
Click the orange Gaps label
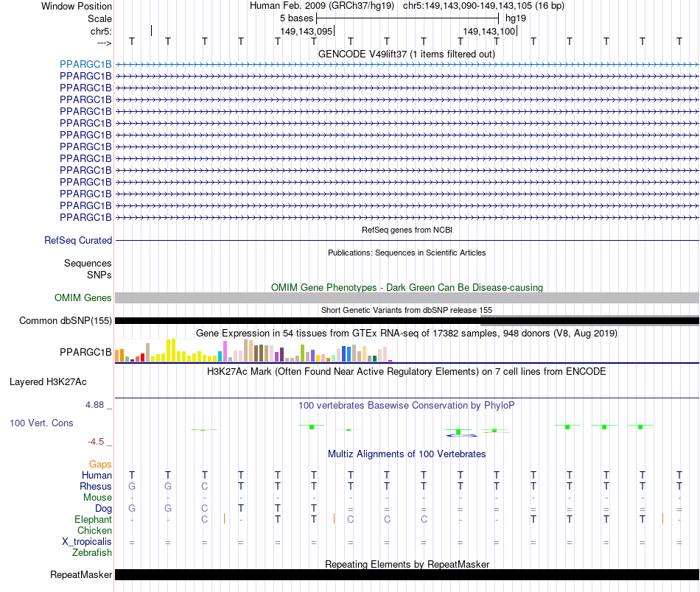click(100, 465)
